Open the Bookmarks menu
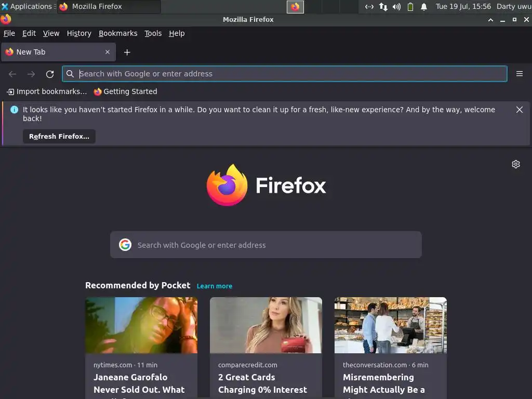The image size is (532, 399). [118, 33]
